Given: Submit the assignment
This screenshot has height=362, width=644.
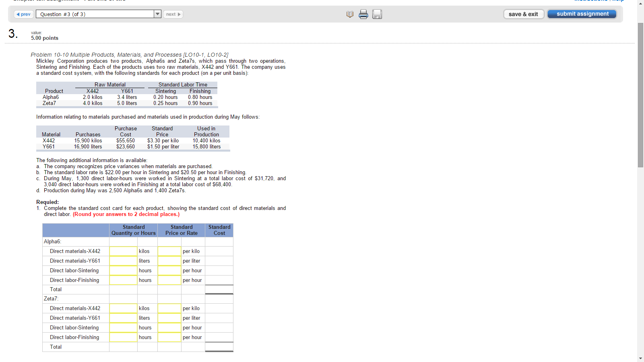Looking at the screenshot, I should [582, 14].
